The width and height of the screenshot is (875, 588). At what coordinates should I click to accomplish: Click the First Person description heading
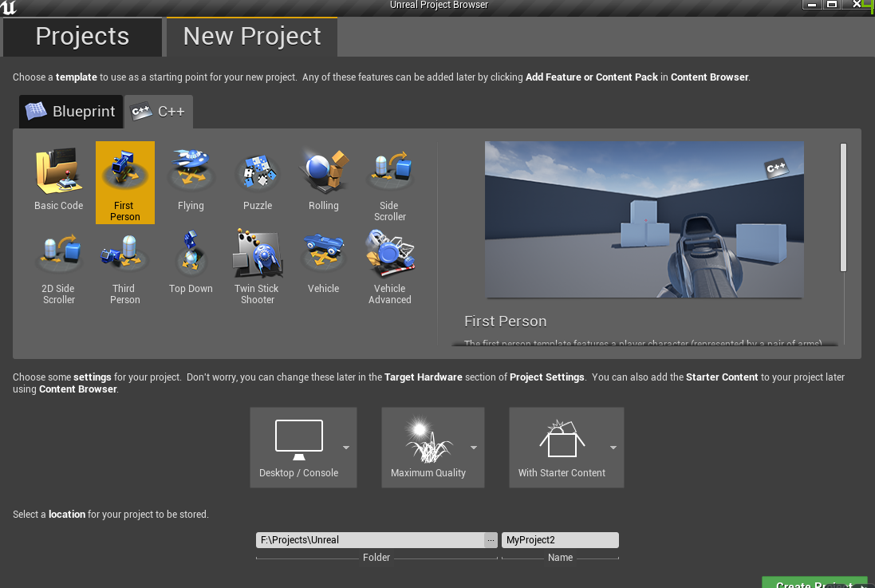point(505,321)
